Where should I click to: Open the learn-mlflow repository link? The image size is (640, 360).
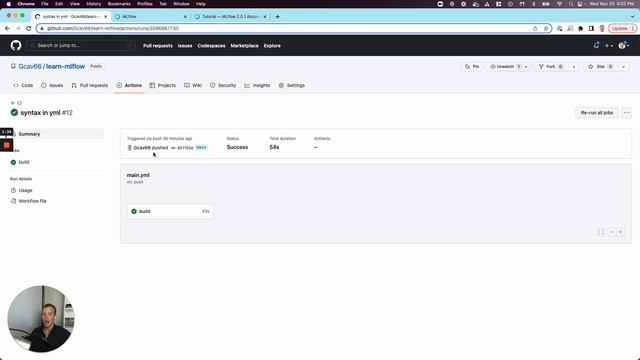pos(65,66)
